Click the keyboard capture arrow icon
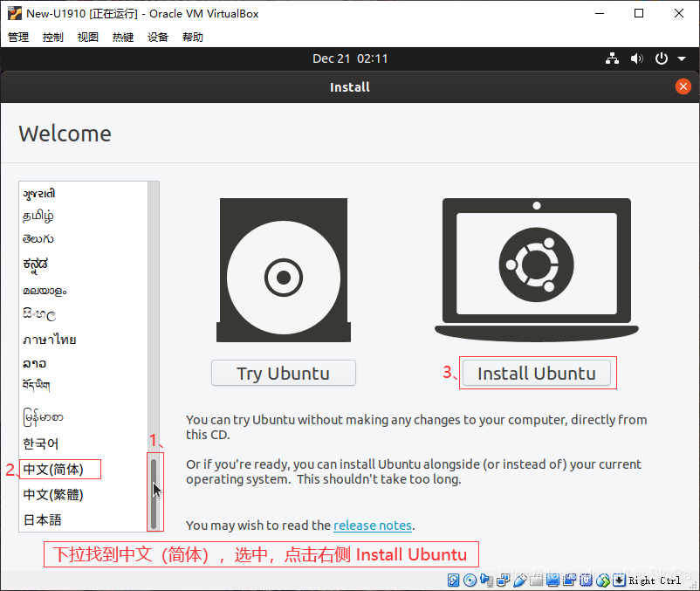This screenshot has width=700, height=591. (619, 580)
